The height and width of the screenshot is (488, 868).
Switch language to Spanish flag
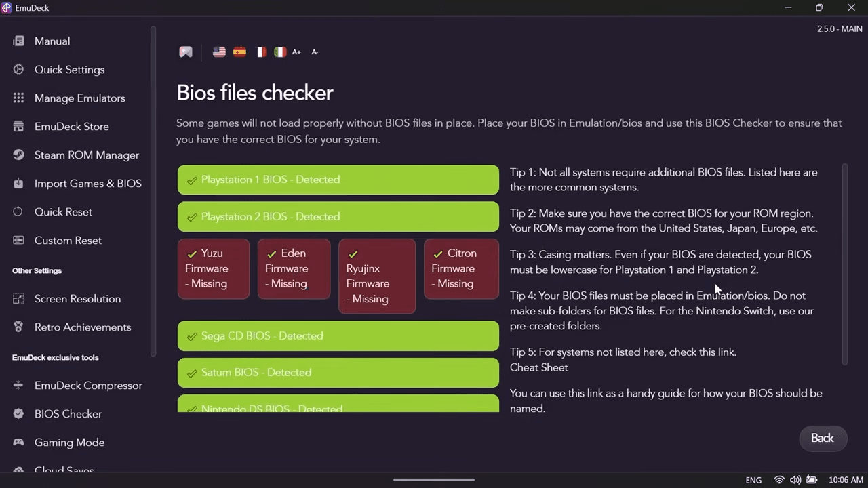click(x=239, y=52)
